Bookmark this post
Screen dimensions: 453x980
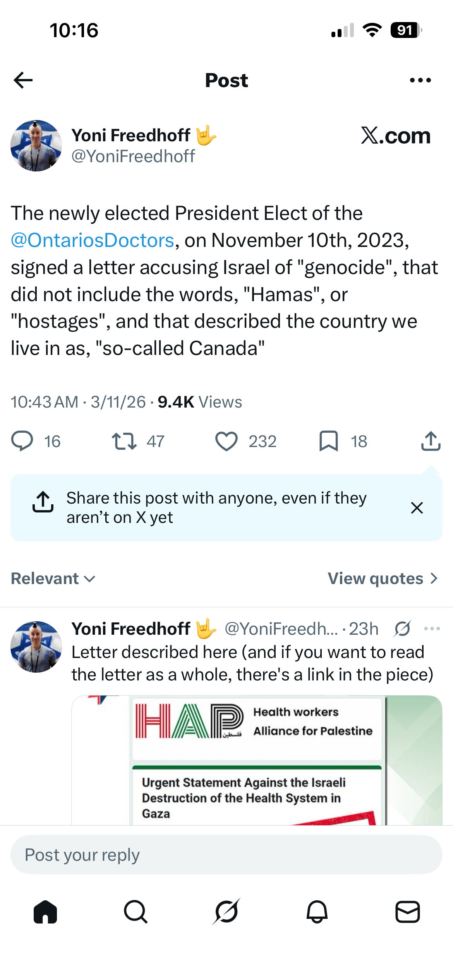pyautogui.click(x=329, y=441)
